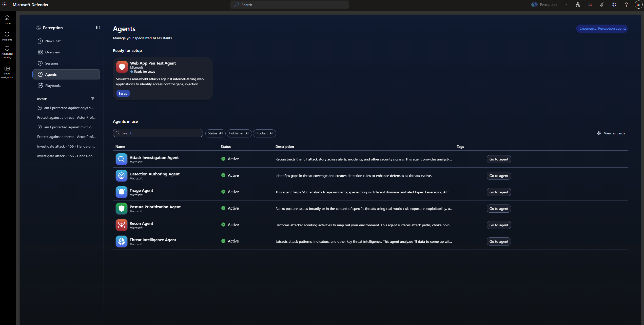Open Advanced hunting in left rail
The height and width of the screenshot is (325, 644).
[7, 52]
